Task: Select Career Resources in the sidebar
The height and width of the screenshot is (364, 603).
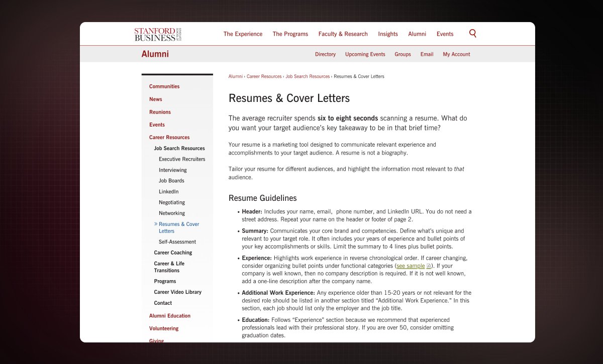Action: [169, 137]
